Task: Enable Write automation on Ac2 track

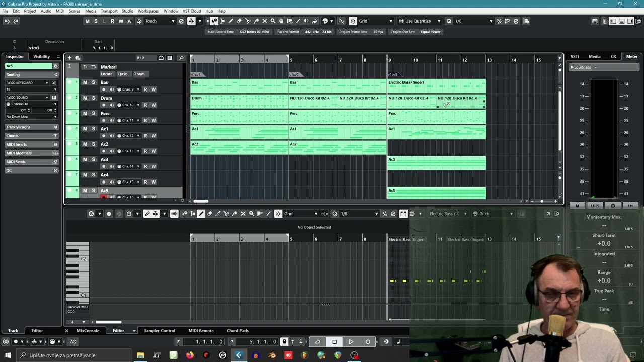Action: click(154, 151)
